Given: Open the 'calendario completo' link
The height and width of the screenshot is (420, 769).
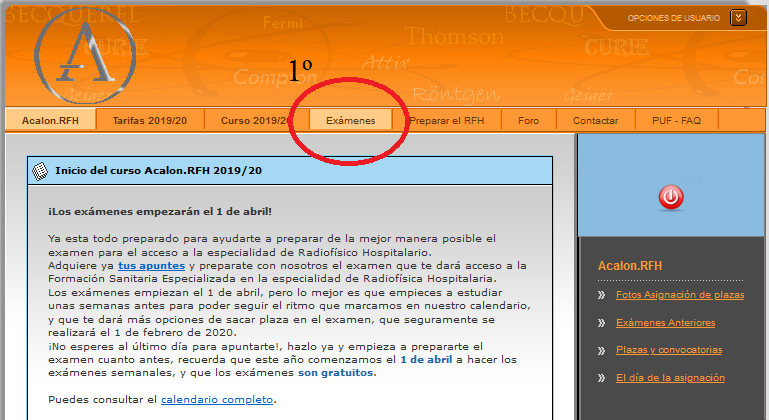Looking at the screenshot, I should pos(217,400).
